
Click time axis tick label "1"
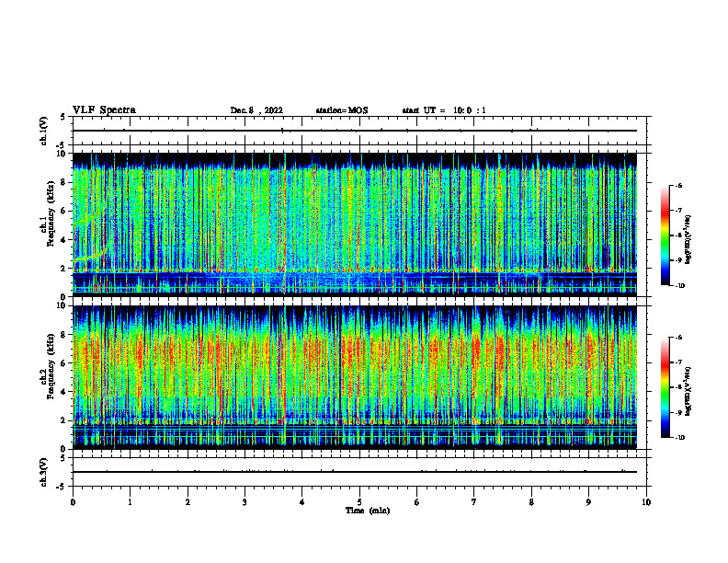click(130, 502)
